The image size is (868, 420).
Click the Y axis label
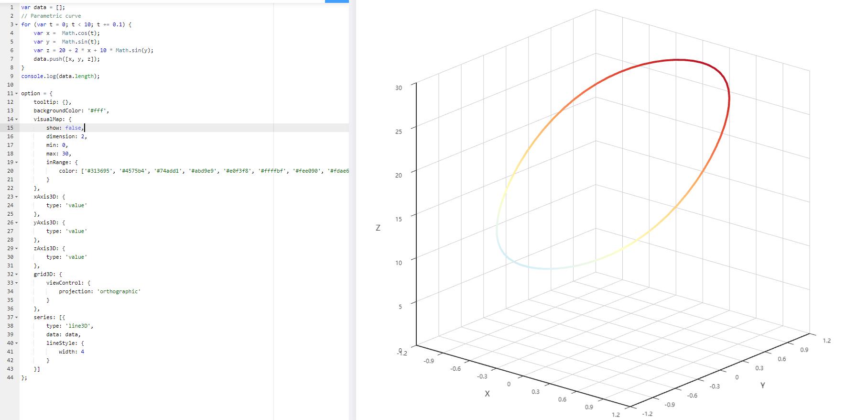pos(762,385)
